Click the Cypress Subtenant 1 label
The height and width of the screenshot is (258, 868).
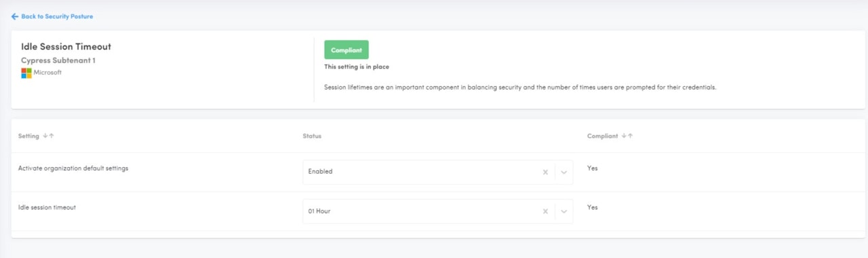(x=58, y=60)
